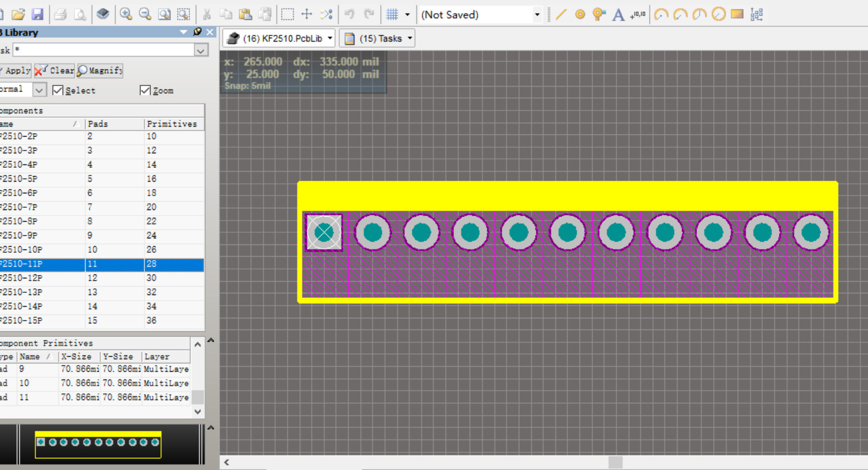Sort components by Primitives column header
This screenshot has width=868, height=470.
174,124
